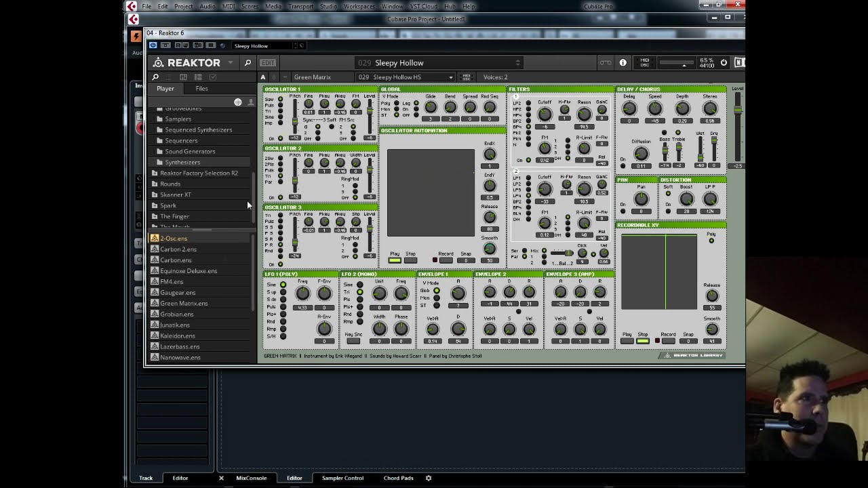
Task: Click the tape recorder icon in header
Action: pyautogui.click(x=605, y=63)
